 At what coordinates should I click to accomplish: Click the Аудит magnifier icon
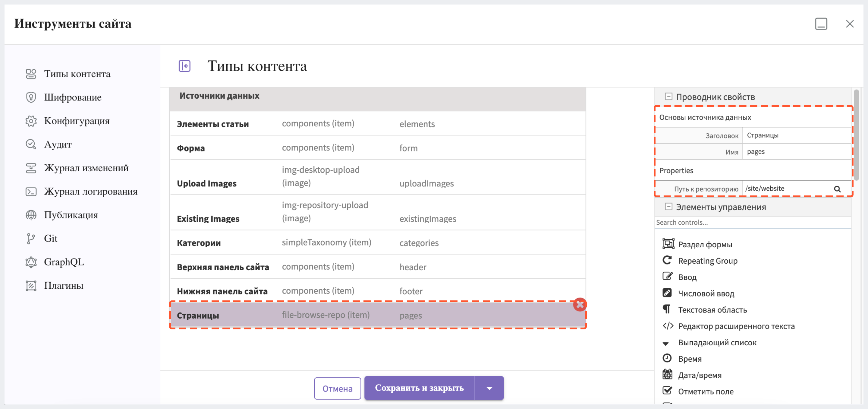[31, 144]
